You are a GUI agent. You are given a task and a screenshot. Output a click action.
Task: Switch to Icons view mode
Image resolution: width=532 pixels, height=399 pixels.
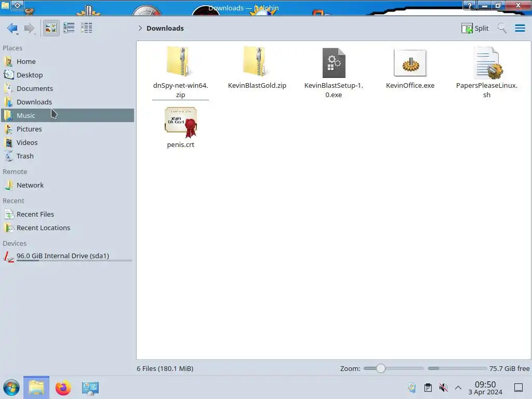tap(51, 28)
